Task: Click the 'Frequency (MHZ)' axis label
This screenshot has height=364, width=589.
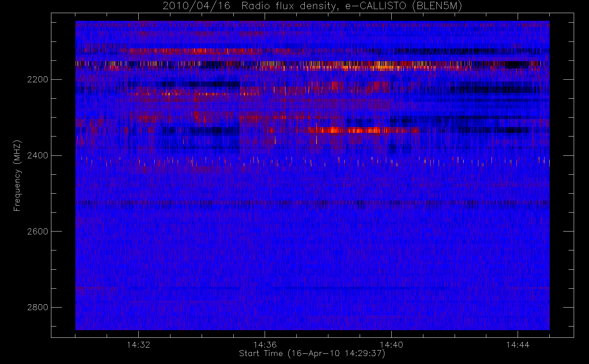Action: [x=17, y=176]
